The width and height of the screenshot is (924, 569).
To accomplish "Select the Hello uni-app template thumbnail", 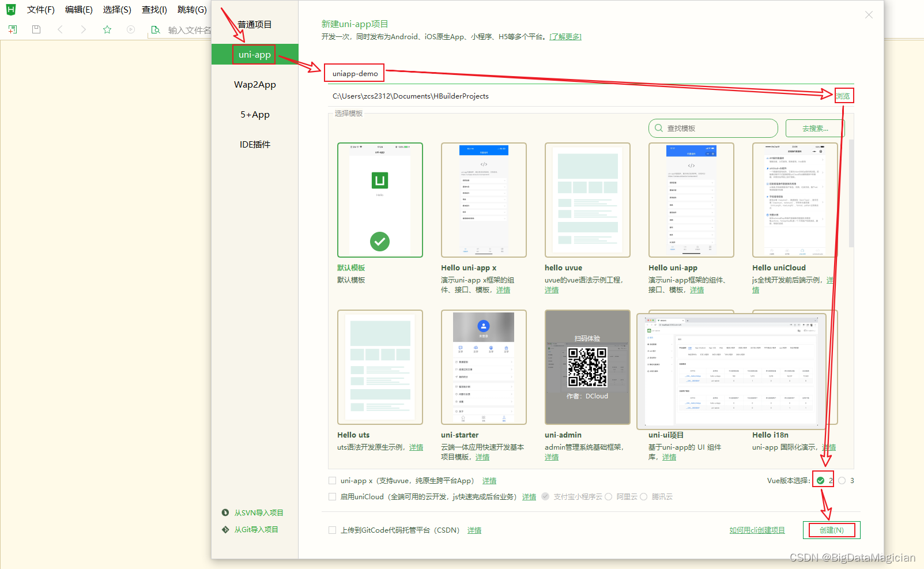I will point(691,200).
